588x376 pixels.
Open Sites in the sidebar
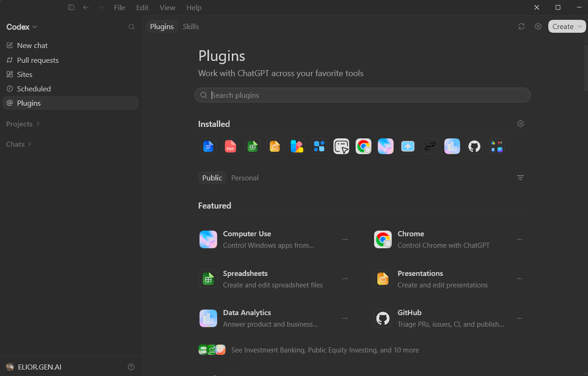(x=70, y=74)
